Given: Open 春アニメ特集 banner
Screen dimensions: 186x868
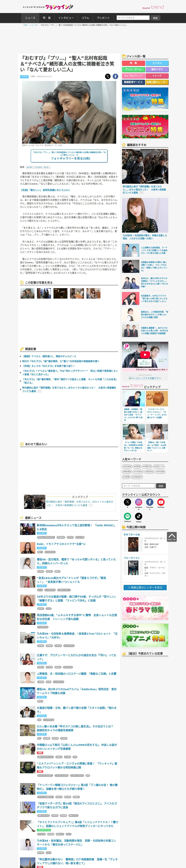Looking at the screenshot, I should 145,635.
